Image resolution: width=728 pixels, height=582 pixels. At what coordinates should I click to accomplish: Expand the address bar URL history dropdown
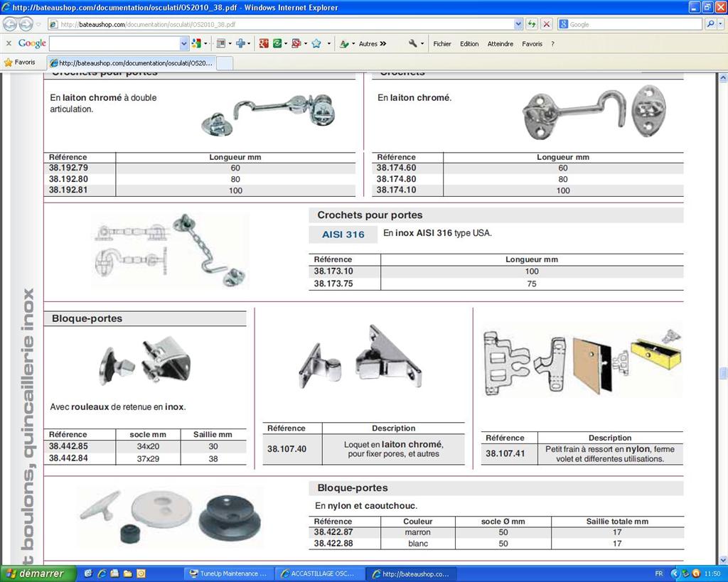[518, 24]
